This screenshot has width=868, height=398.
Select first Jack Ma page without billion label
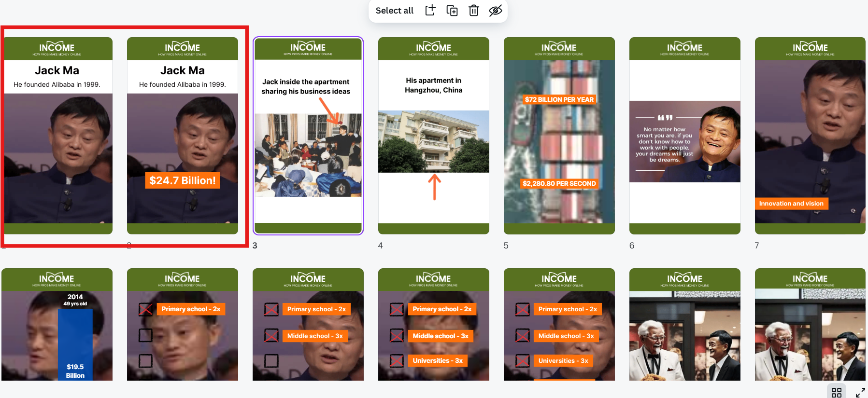(x=57, y=136)
